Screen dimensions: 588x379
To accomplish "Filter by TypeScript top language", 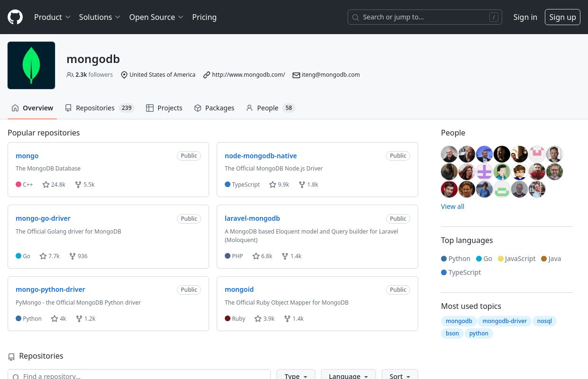I will (x=461, y=272).
